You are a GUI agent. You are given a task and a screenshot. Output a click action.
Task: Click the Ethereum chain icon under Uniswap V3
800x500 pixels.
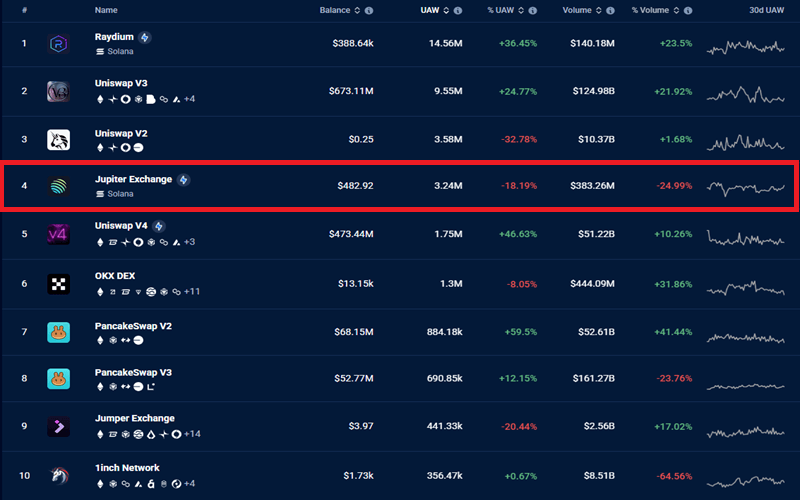(x=100, y=99)
